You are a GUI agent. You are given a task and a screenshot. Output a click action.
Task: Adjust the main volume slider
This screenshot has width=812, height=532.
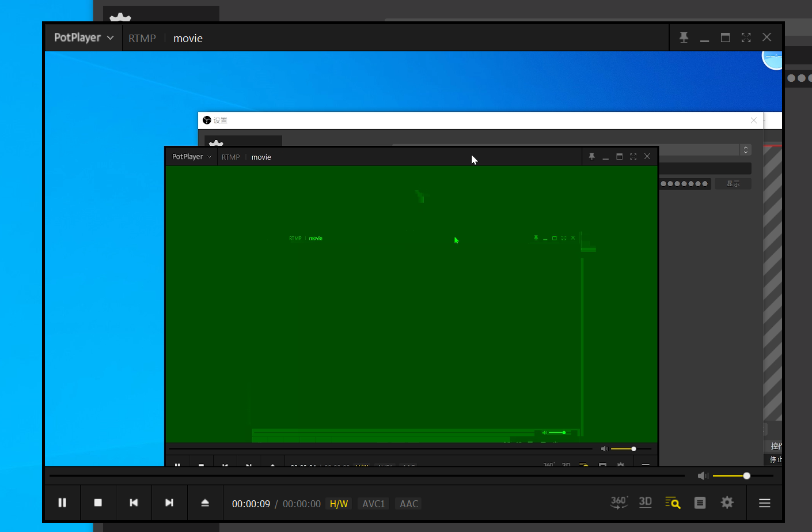click(x=743, y=476)
